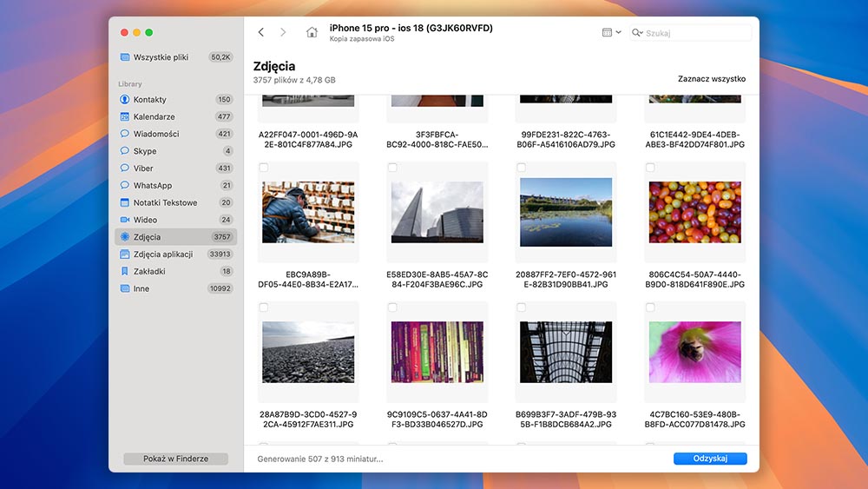
Task: Click the 3757 count badge next to Zdjęcia
Action: click(x=222, y=237)
